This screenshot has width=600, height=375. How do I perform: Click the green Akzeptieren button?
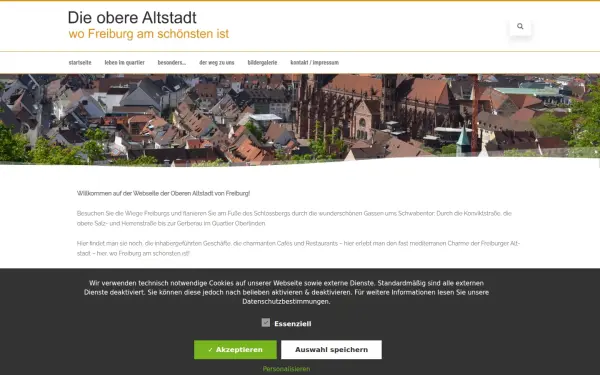(235, 350)
